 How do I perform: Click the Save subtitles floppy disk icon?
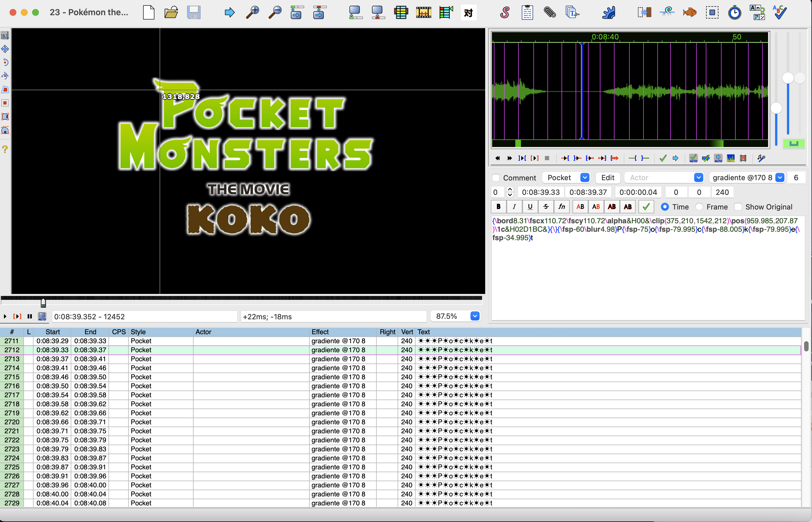click(194, 13)
